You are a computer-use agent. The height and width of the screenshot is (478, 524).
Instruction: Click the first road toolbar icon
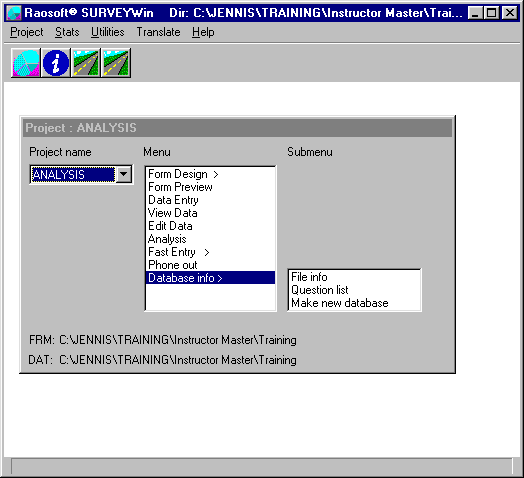pos(86,63)
